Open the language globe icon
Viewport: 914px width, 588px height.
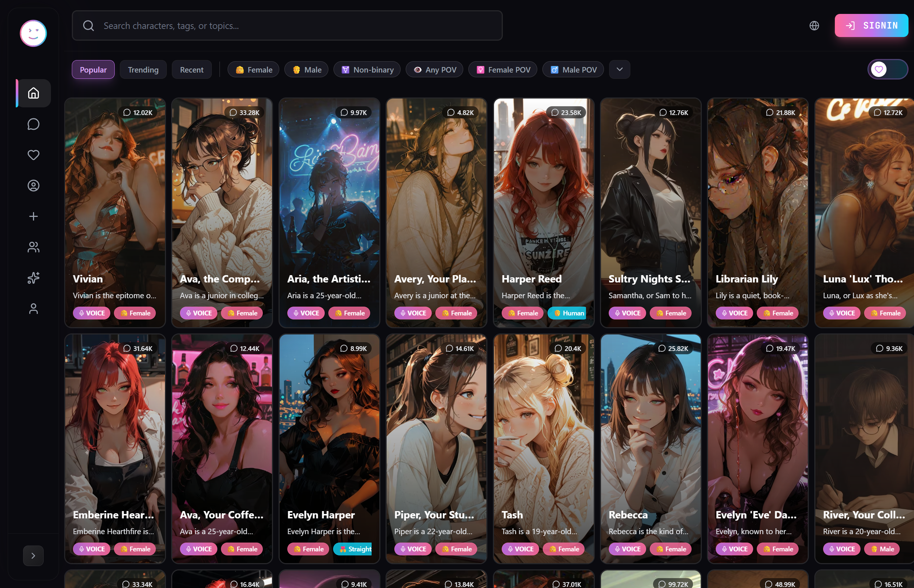[814, 26]
